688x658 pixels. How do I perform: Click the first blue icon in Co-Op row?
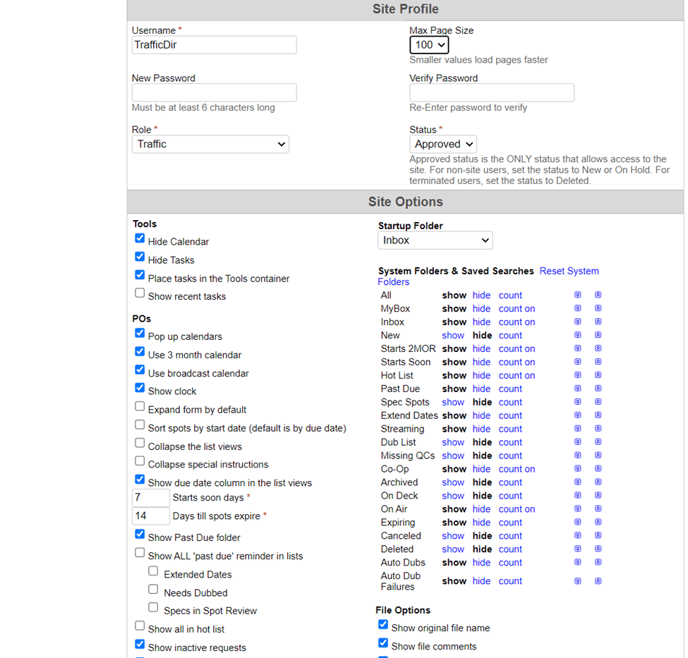577,468
